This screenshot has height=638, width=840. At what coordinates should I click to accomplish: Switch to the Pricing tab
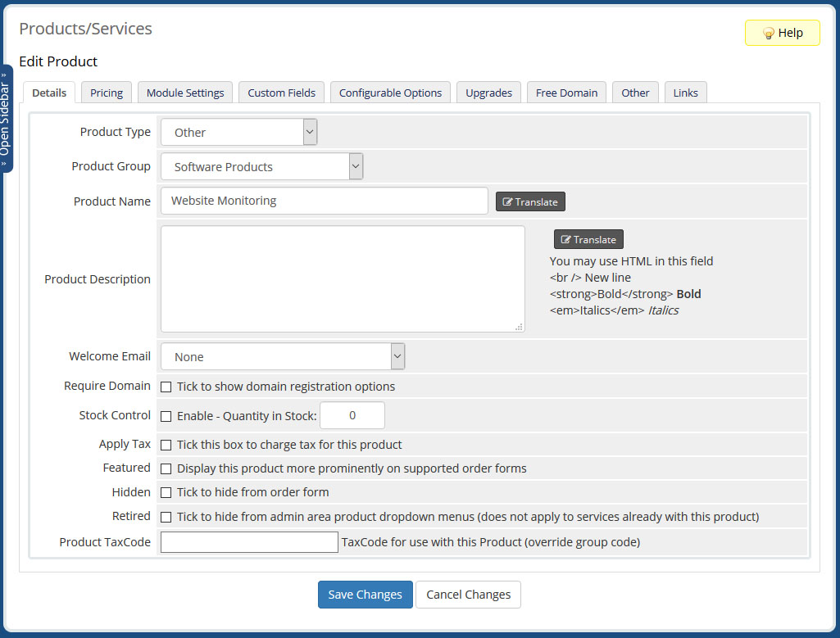pos(107,93)
